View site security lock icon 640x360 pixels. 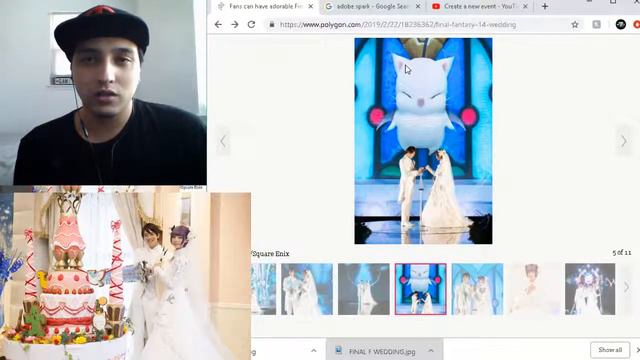click(271, 24)
